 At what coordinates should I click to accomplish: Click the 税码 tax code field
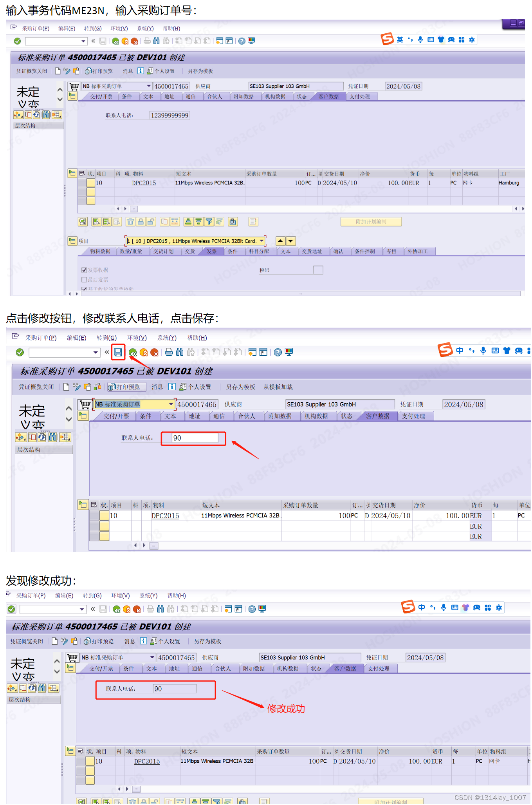(318, 270)
